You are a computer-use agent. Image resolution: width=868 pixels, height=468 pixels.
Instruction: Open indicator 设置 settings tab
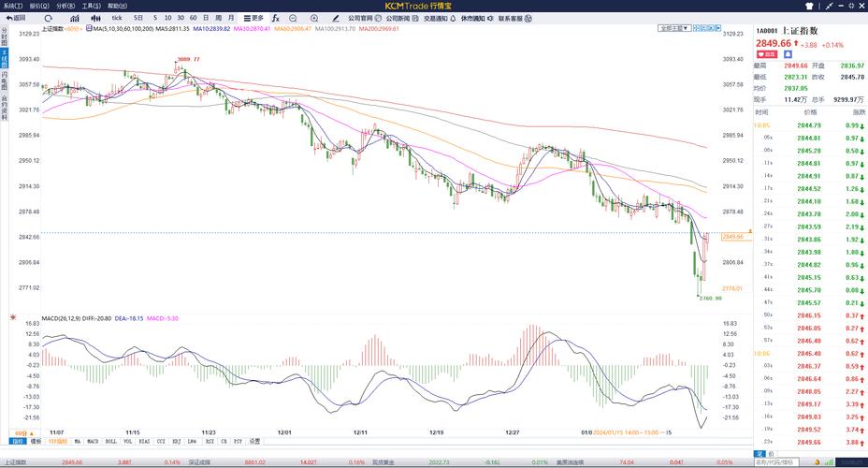tap(254, 442)
